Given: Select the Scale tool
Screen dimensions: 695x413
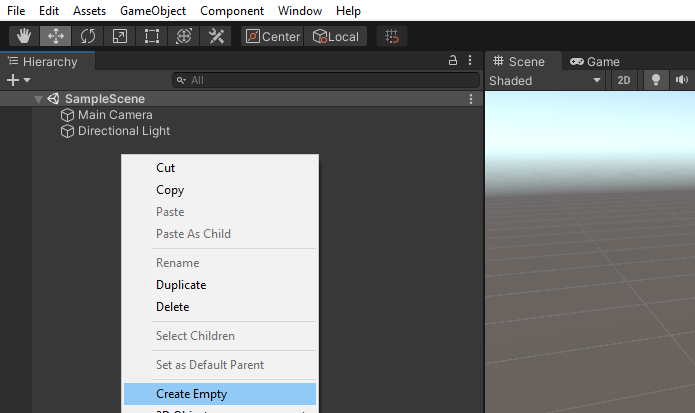Looking at the screenshot, I should pos(120,36).
